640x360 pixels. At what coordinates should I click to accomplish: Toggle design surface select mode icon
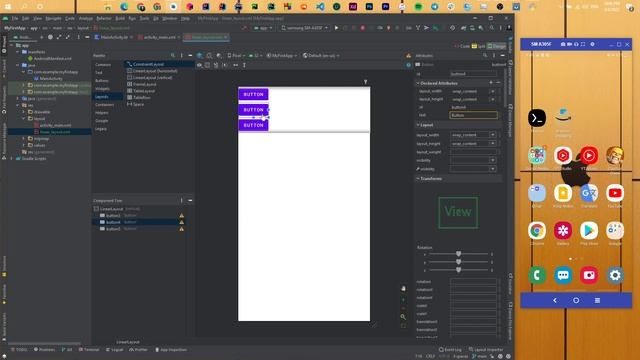200,56
